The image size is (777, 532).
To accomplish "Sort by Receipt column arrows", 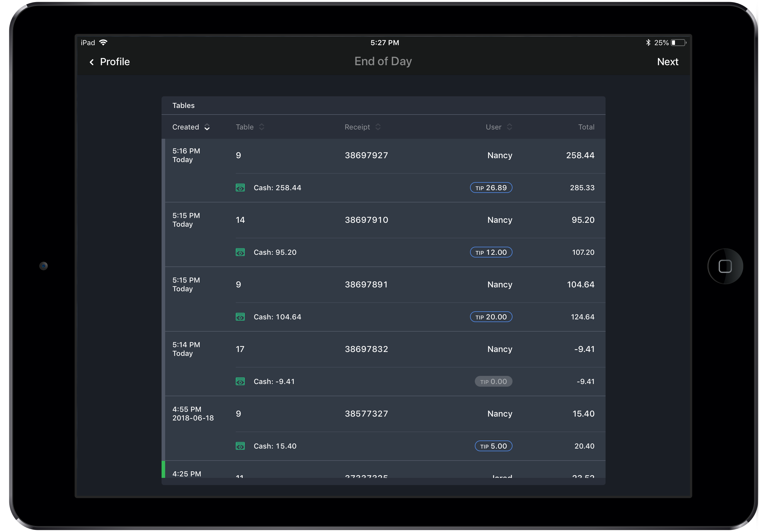I will (x=378, y=127).
